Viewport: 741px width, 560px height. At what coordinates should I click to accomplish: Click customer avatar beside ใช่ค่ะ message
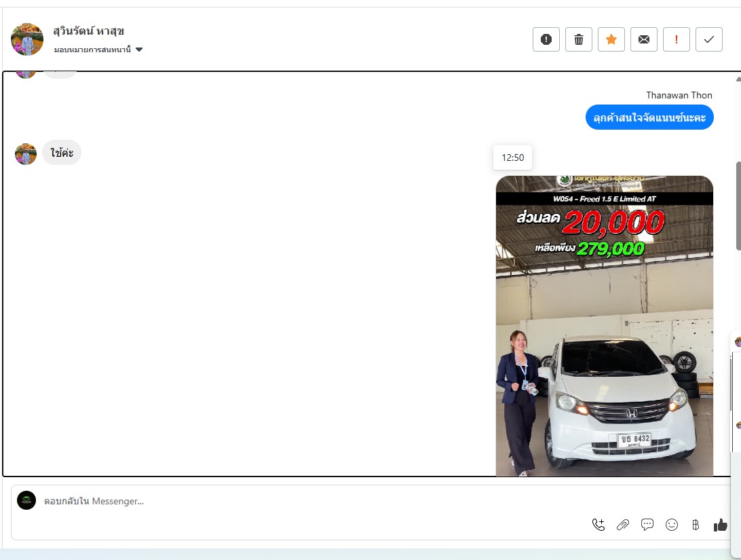[x=26, y=154]
